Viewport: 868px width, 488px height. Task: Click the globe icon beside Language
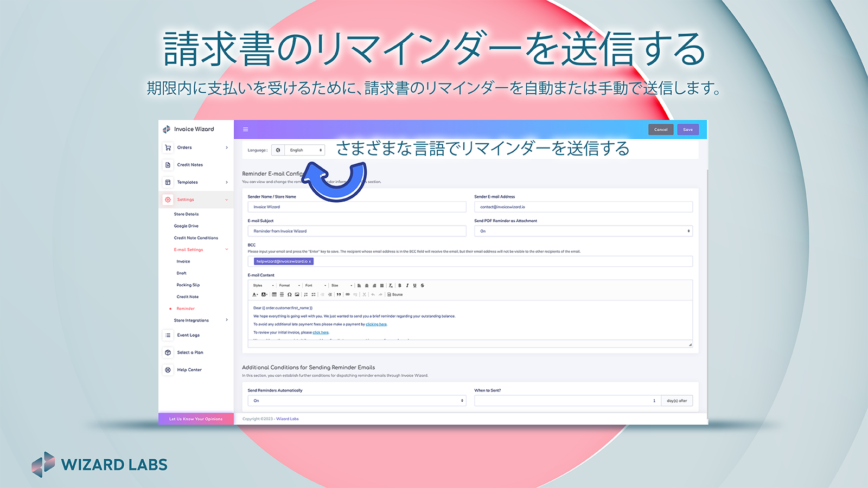coord(278,150)
